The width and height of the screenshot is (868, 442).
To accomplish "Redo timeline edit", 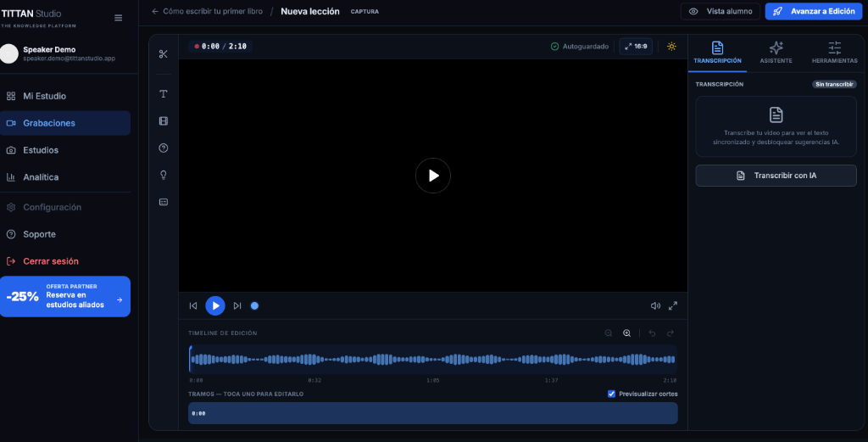I will coord(670,333).
